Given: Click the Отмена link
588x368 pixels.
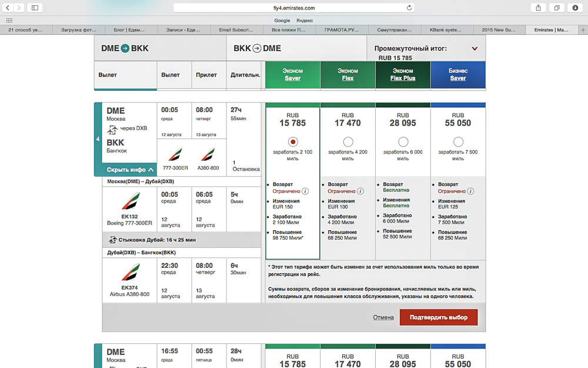Looking at the screenshot, I should 383,317.
